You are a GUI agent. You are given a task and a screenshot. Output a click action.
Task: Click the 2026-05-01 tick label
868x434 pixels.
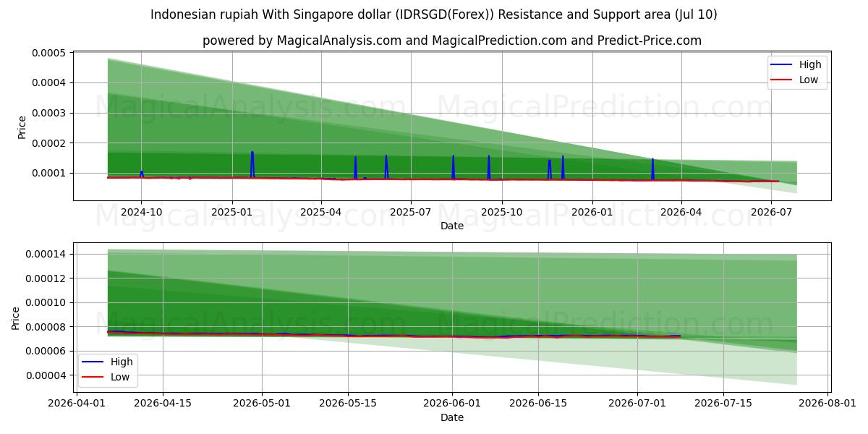point(261,404)
